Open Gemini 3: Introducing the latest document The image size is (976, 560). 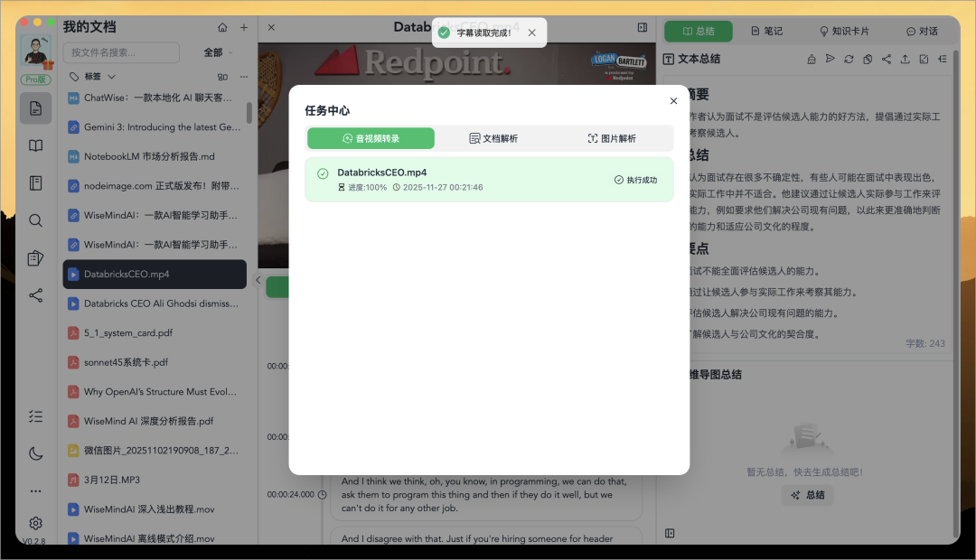coord(155,127)
